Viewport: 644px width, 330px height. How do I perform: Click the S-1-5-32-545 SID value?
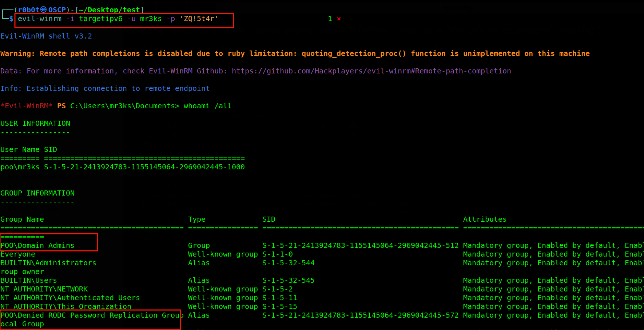coord(289,281)
